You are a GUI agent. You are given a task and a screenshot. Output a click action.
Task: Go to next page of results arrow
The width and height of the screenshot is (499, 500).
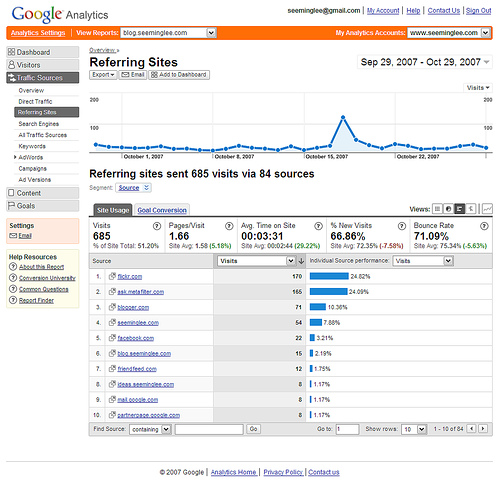[x=483, y=429]
